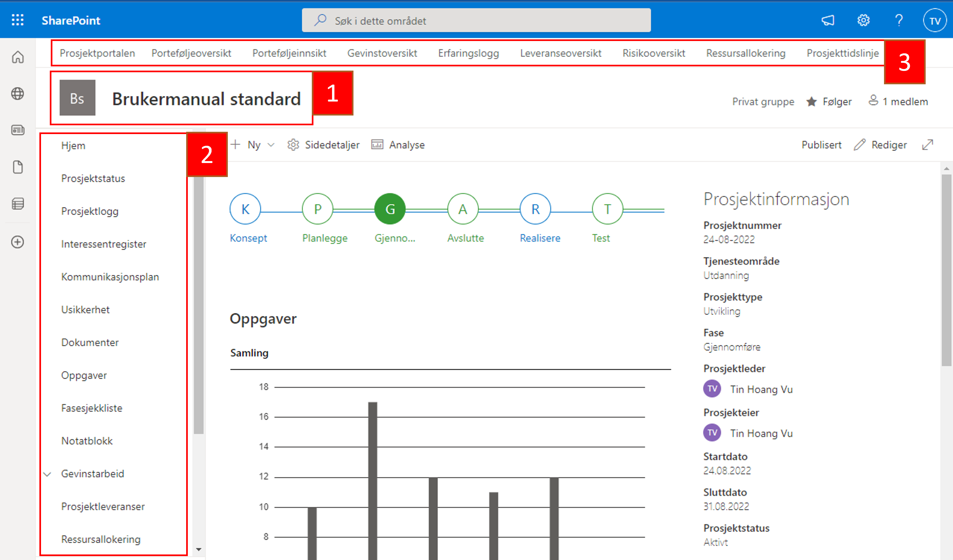Click the Prosjekteier TV avatar
Screen dimensions: 953x560
click(x=712, y=432)
